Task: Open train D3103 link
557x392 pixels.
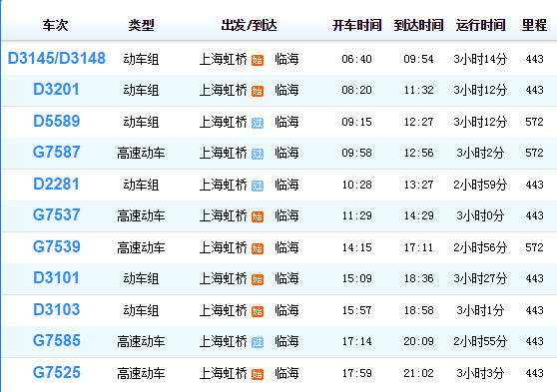Action: 56,309
